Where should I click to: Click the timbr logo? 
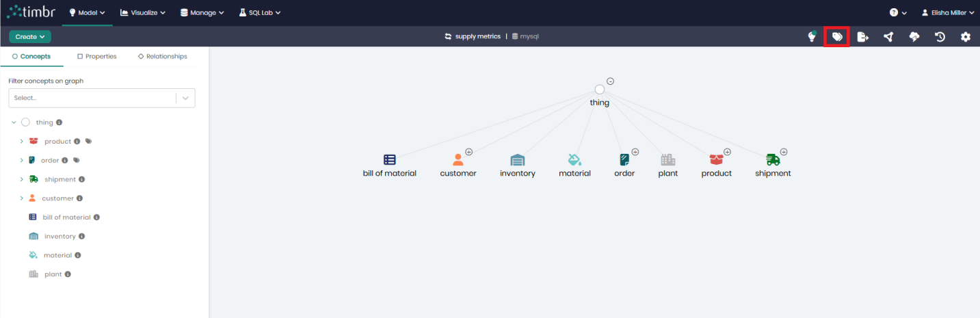tap(32, 12)
